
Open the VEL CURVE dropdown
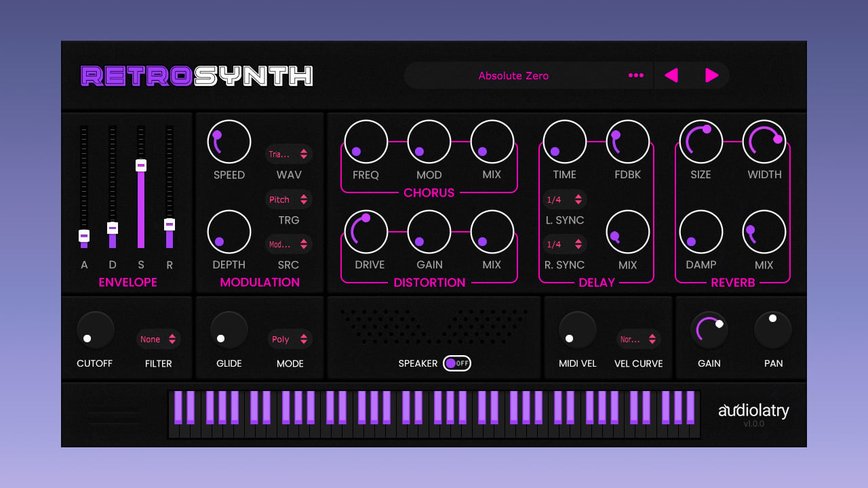tap(639, 339)
